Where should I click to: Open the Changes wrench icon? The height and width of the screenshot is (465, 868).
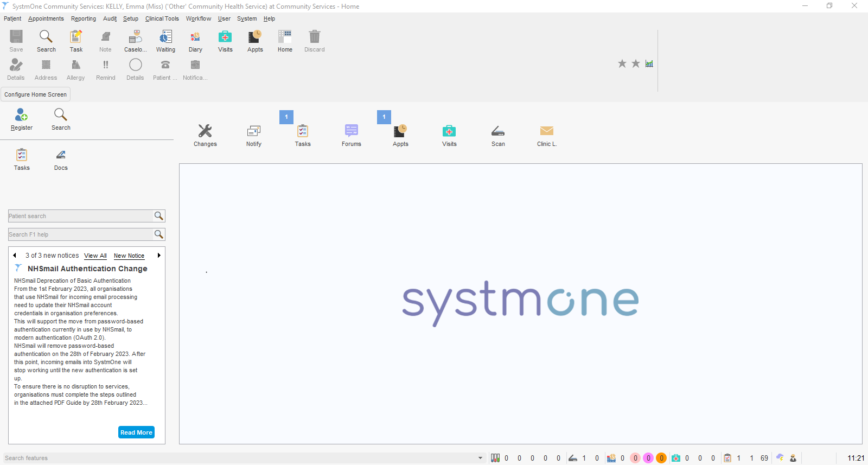pos(205,131)
